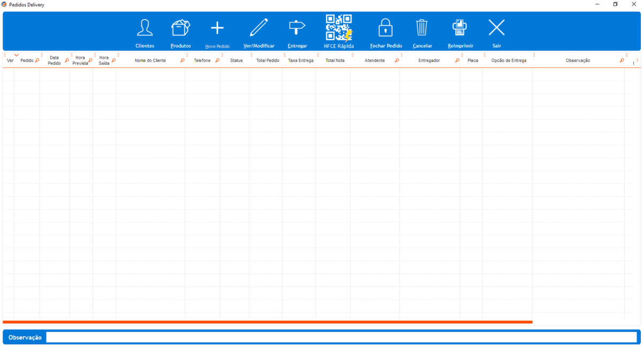Click the Entregar signpost icon

coord(297,28)
